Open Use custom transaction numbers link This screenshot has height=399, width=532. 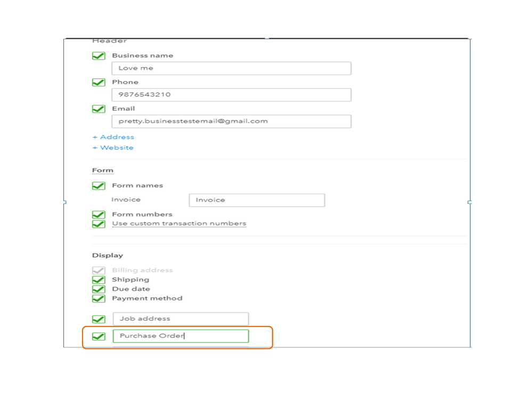179,224
